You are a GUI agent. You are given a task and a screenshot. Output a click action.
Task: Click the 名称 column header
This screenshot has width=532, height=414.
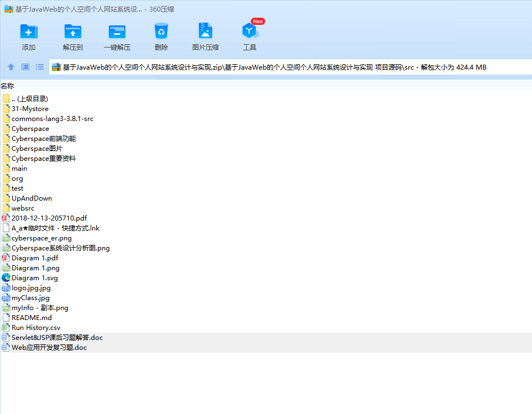point(7,86)
